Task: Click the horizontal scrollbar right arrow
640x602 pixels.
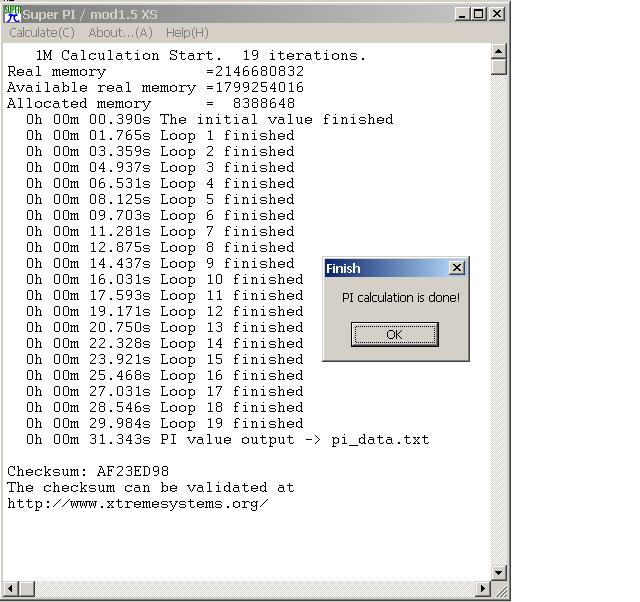Action: click(483, 589)
